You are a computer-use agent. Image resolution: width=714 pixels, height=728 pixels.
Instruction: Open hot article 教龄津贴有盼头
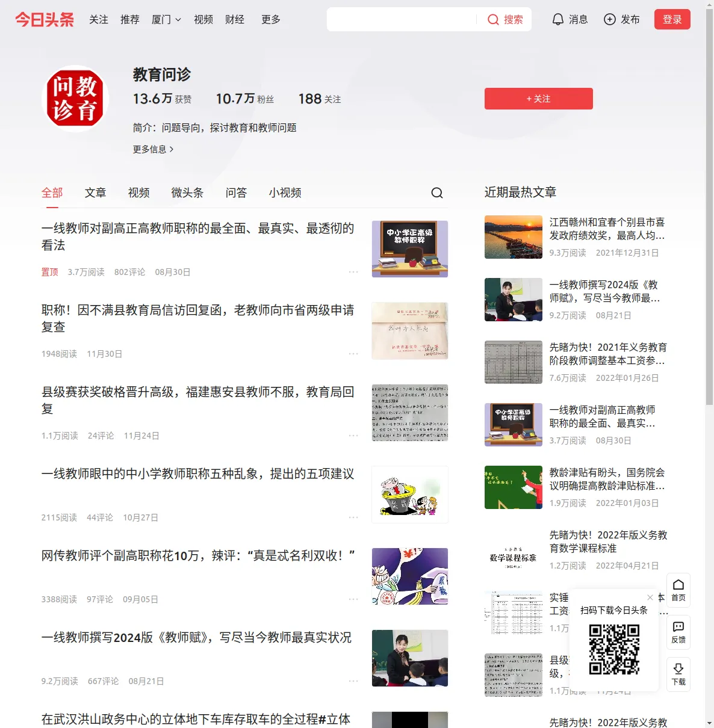[607, 479]
